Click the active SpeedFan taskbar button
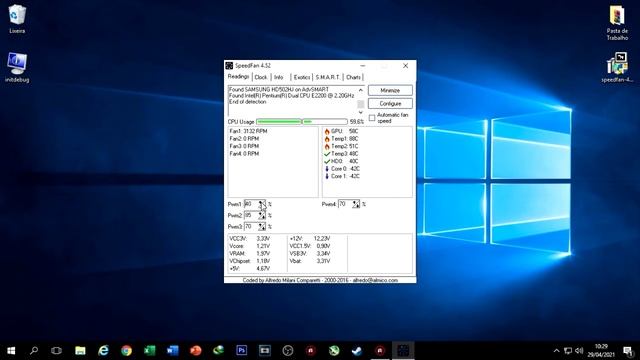 tap(403, 351)
